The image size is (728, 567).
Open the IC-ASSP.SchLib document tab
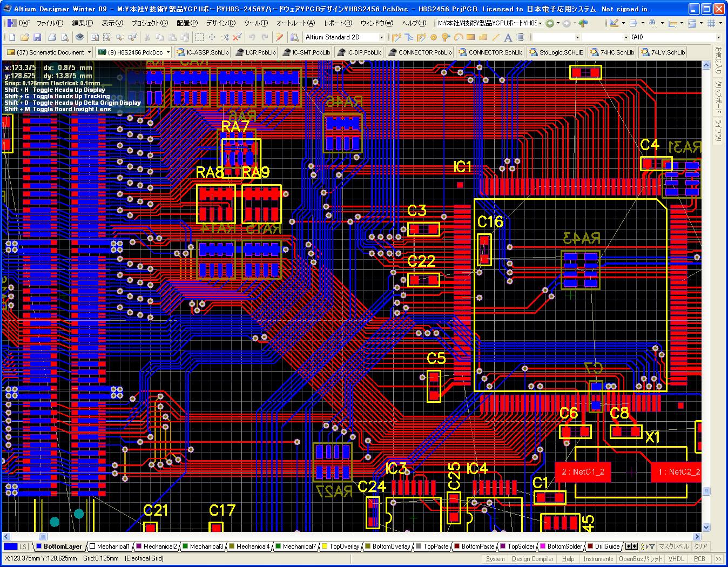point(203,52)
